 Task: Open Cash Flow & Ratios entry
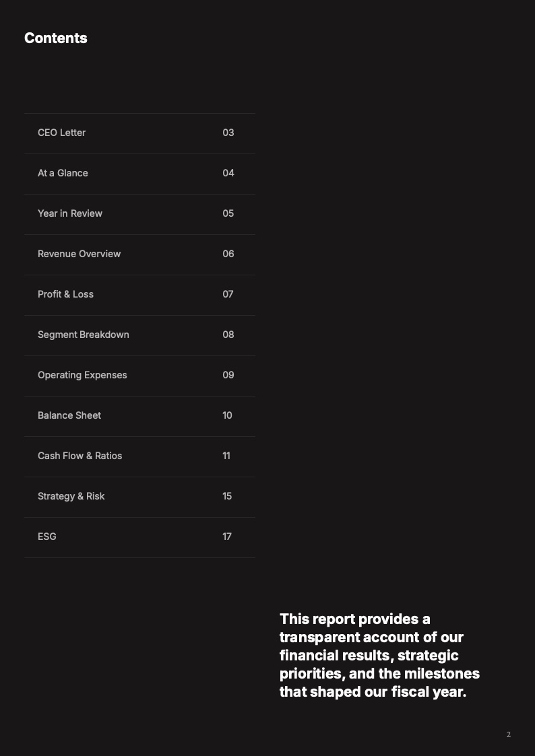coord(80,456)
